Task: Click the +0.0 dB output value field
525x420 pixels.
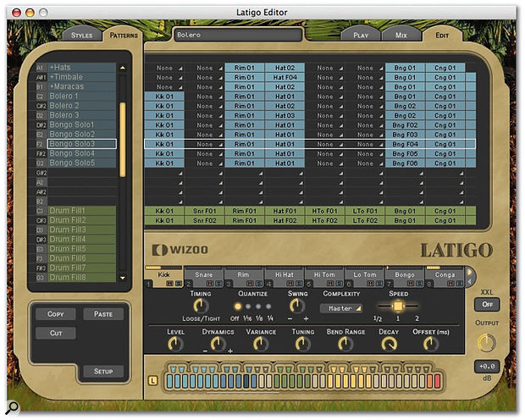Action: [x=487, y=367]
